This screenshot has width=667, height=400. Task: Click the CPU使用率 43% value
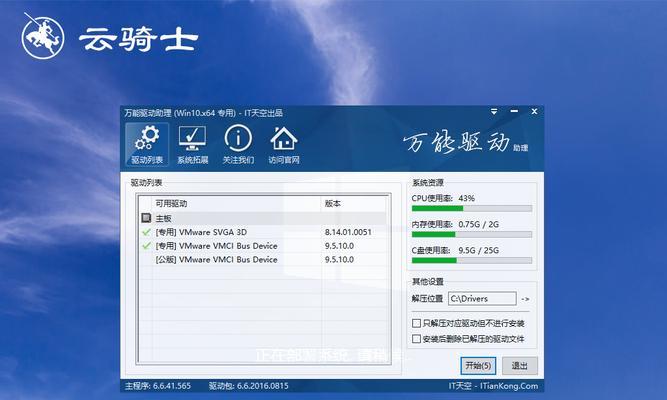click(466, 198)
